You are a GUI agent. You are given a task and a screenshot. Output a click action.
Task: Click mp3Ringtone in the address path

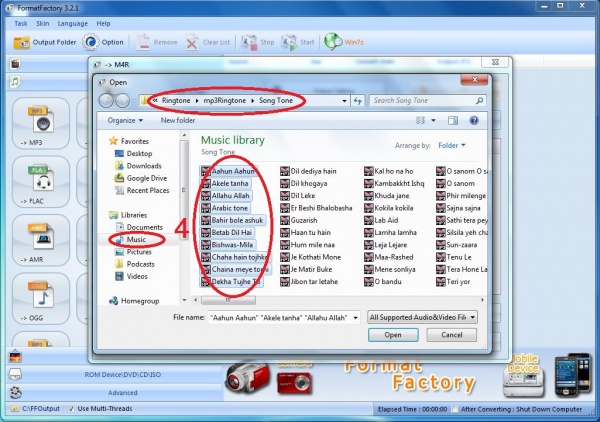[x=225, y=101]
